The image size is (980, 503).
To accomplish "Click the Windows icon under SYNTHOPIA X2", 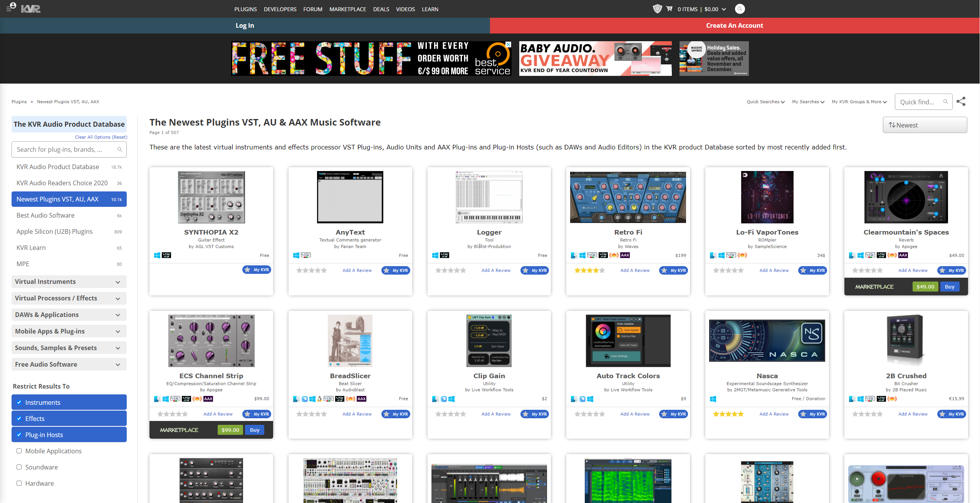I will (157, 255).
